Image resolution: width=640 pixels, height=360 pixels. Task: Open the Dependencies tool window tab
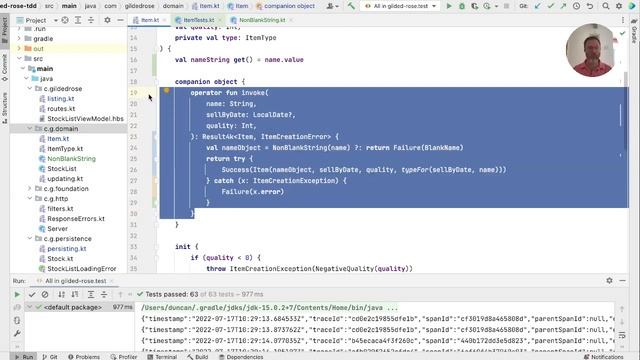[x=241, y=357]
